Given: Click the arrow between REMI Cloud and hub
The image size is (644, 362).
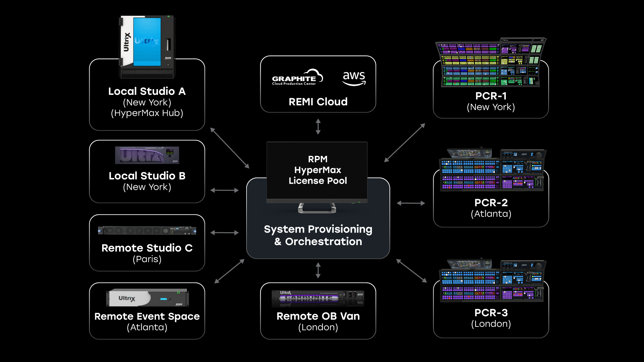Looking at the screenshot, I should (x=318, y=127).
